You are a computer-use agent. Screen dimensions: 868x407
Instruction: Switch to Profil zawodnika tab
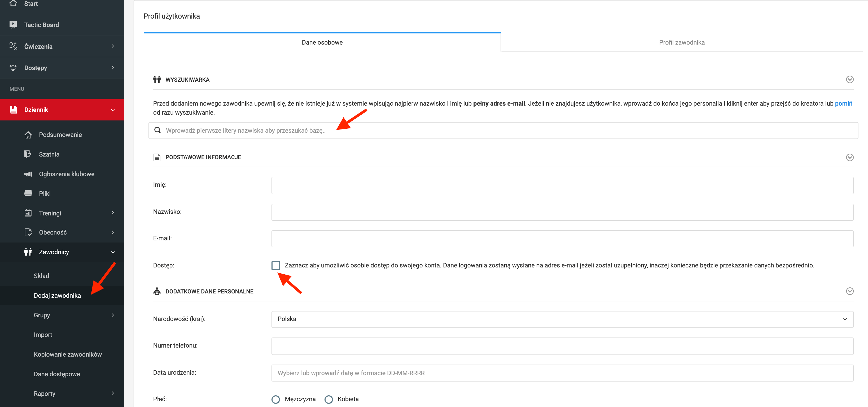pos(681,42)
